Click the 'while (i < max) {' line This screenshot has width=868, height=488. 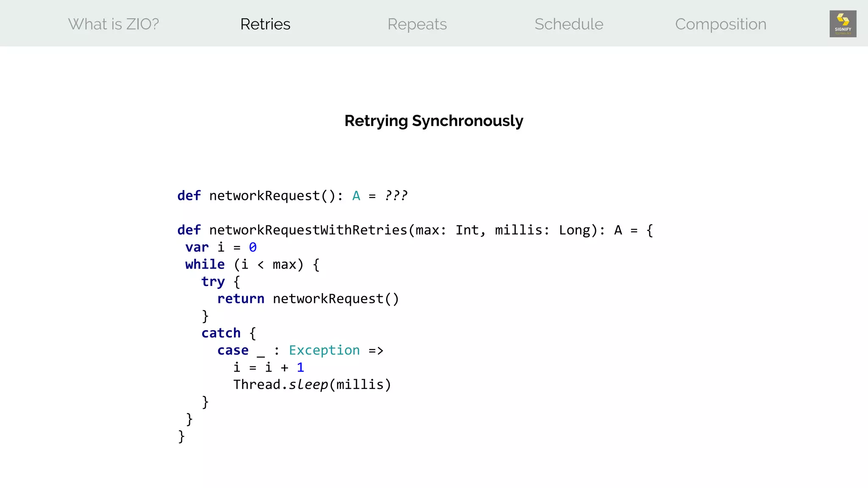point(253,264)
